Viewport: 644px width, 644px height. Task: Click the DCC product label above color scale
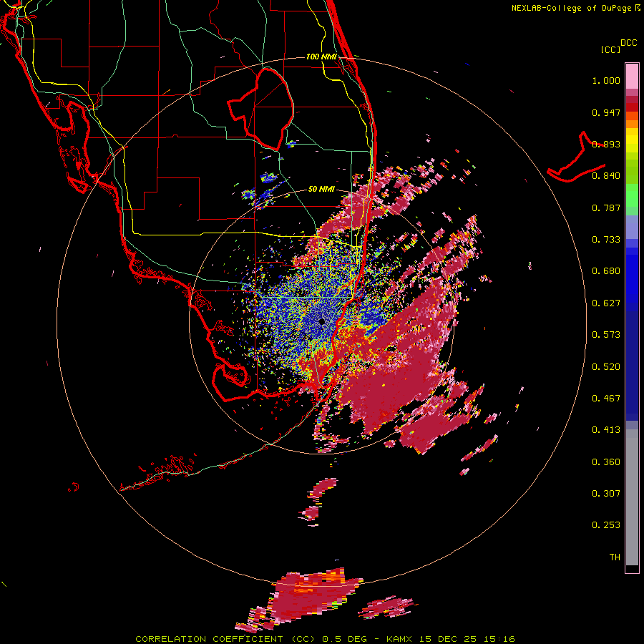[x=628, y=43]
